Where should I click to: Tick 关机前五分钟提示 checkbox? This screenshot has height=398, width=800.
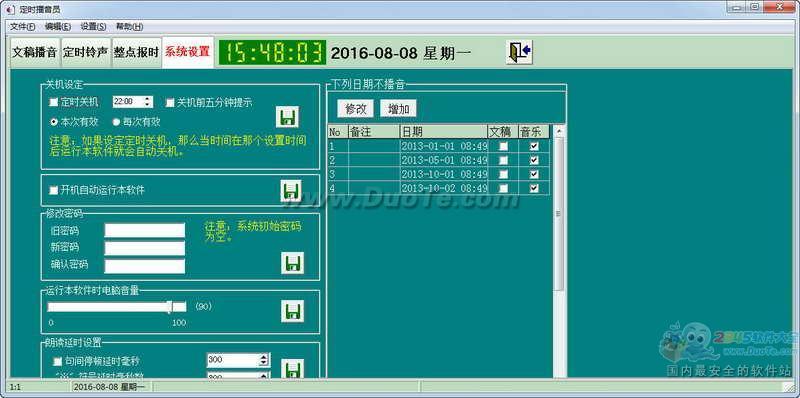click(x=170, y=103)
